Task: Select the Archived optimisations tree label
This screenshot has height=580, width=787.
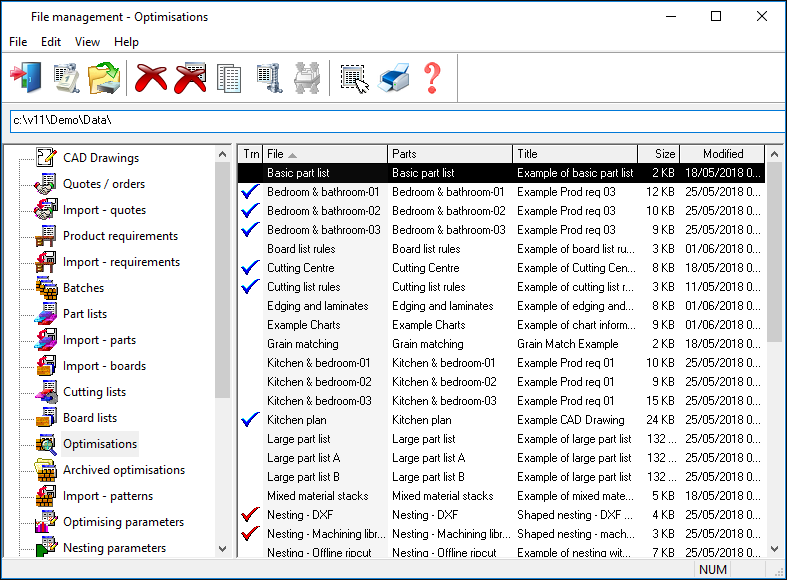Action: tap(124, 470)
